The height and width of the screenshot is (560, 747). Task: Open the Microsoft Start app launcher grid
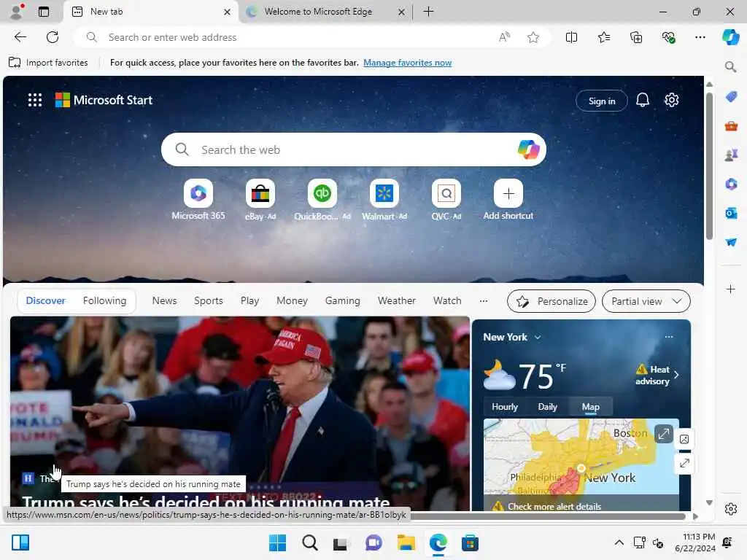tap(35, 100)
